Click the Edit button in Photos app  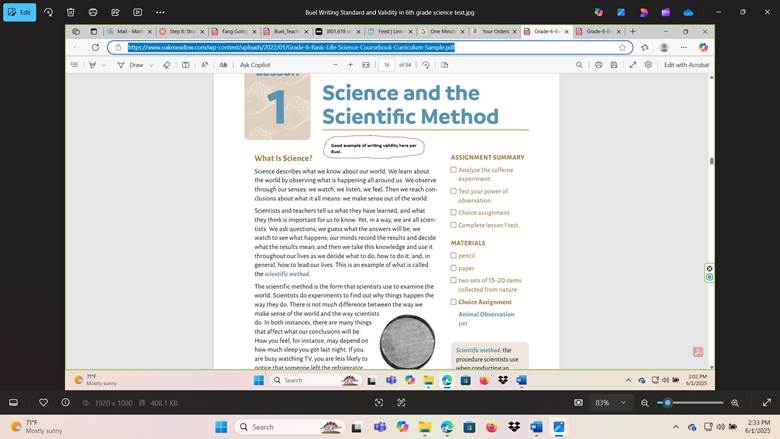tap(19, 12)
